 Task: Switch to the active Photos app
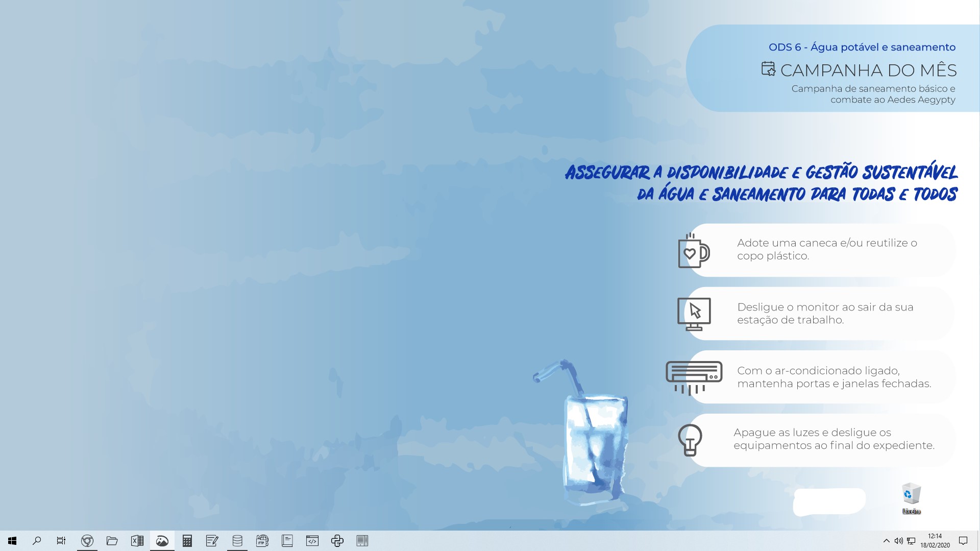162,541
